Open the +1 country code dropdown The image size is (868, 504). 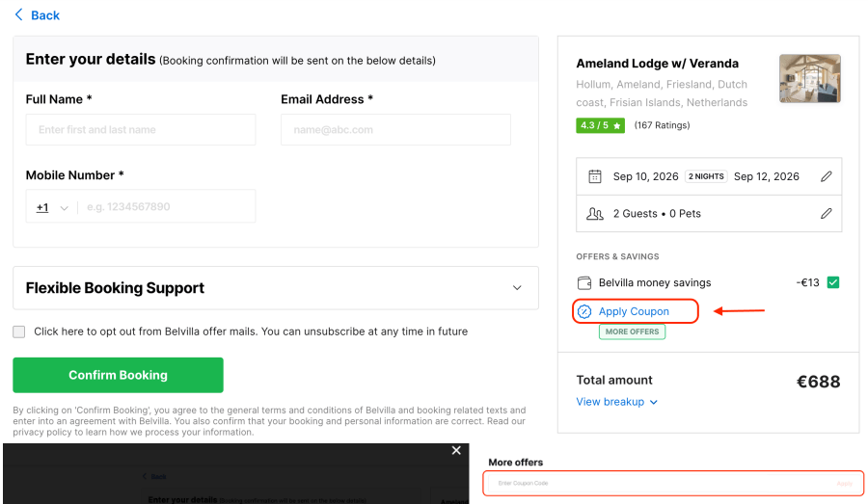tap(52, 207)
